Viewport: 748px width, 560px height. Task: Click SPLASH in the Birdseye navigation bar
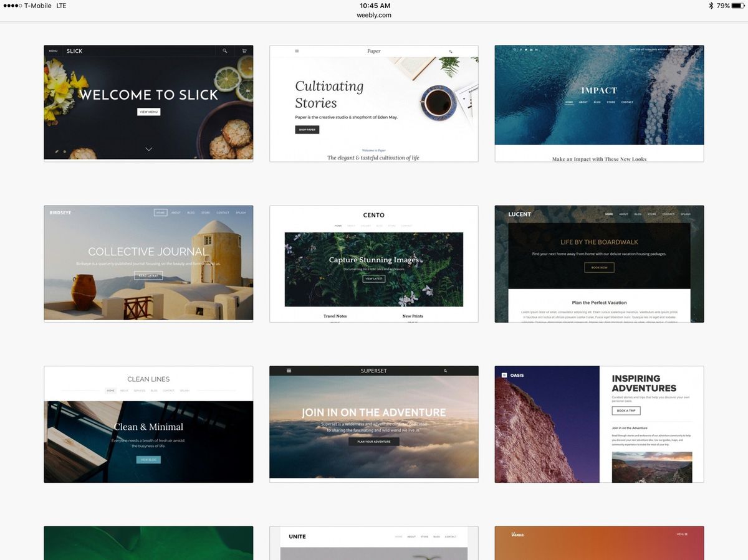click(x=241, y=212)
